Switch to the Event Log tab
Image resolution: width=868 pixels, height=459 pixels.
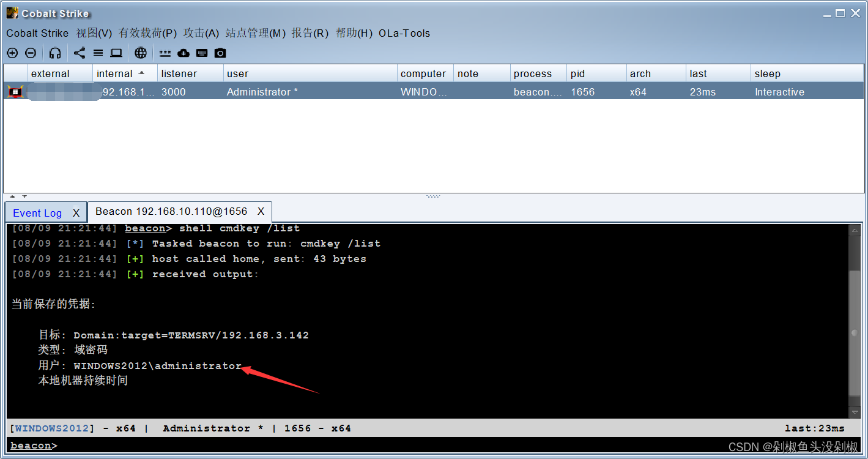(37, 213)
